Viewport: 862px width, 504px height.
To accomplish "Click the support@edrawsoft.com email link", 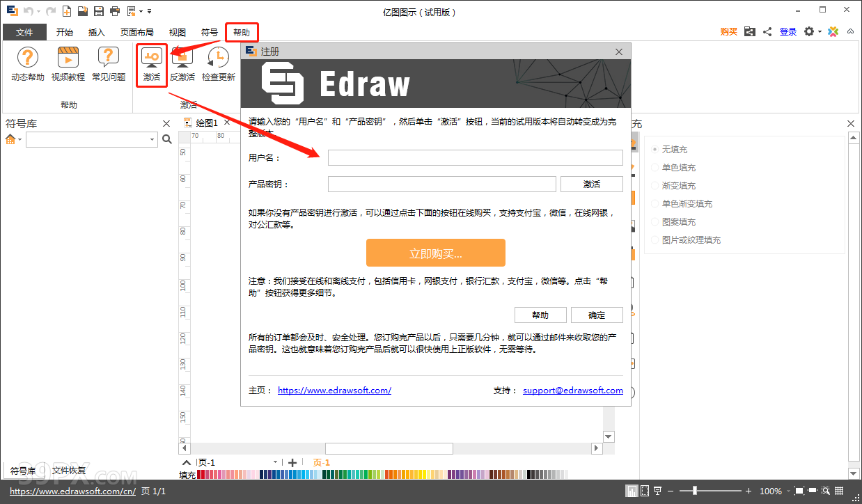I will pos(573,391).
